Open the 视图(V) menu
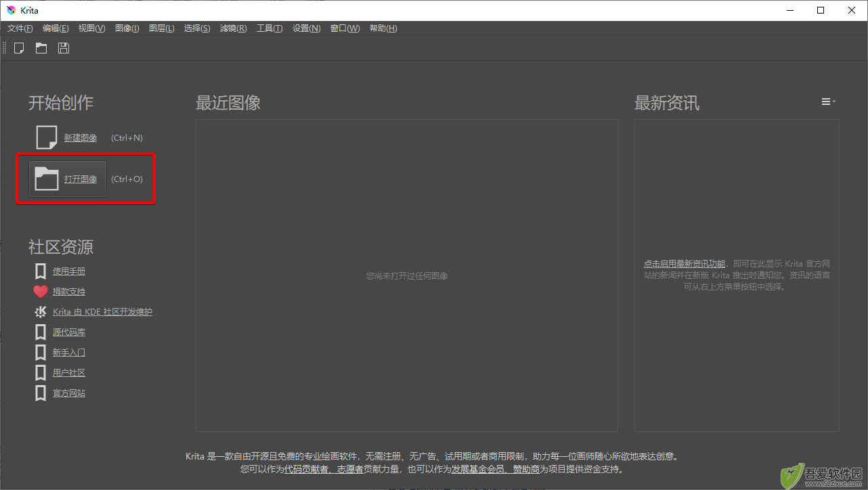Image resolution: width=868 pixels, height=490 pixels. 91,28
